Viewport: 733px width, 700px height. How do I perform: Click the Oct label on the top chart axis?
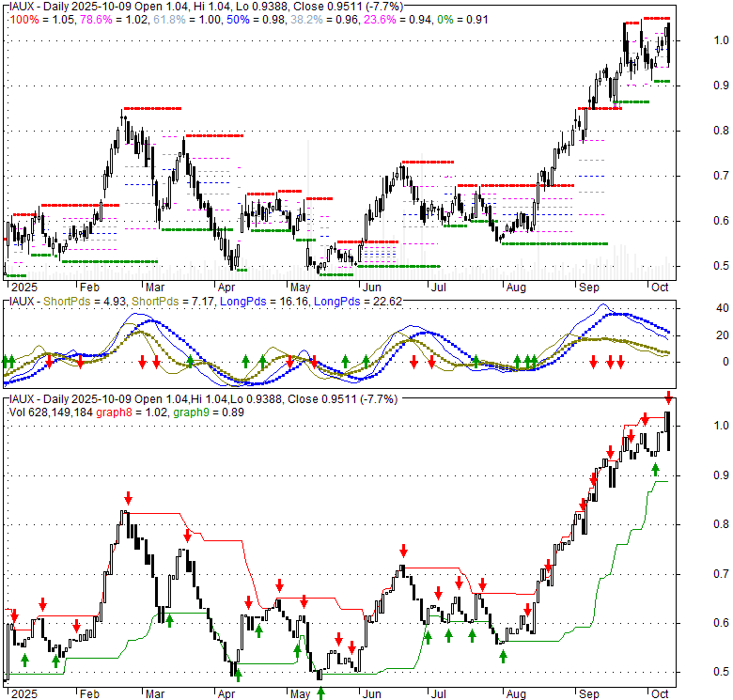point(660,287)
